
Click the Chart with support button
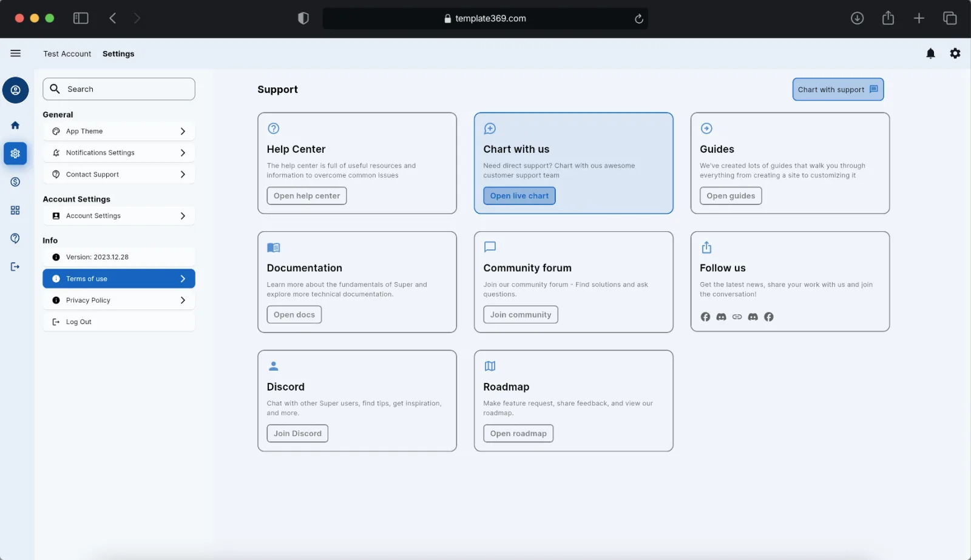(x=837, y=89)
